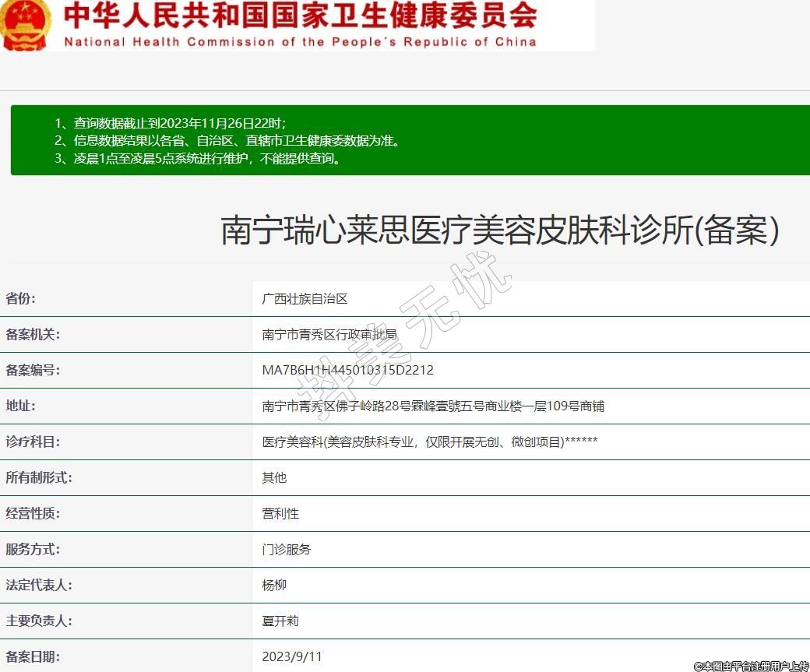
Task: Click the first notice about query data cutoff
Action: coord(170,123)
